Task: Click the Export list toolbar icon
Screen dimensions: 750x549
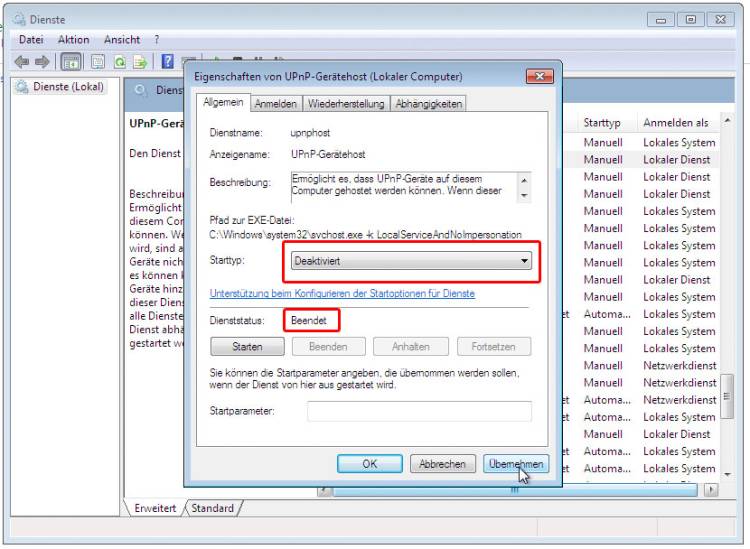Action: tap(139, 61)
